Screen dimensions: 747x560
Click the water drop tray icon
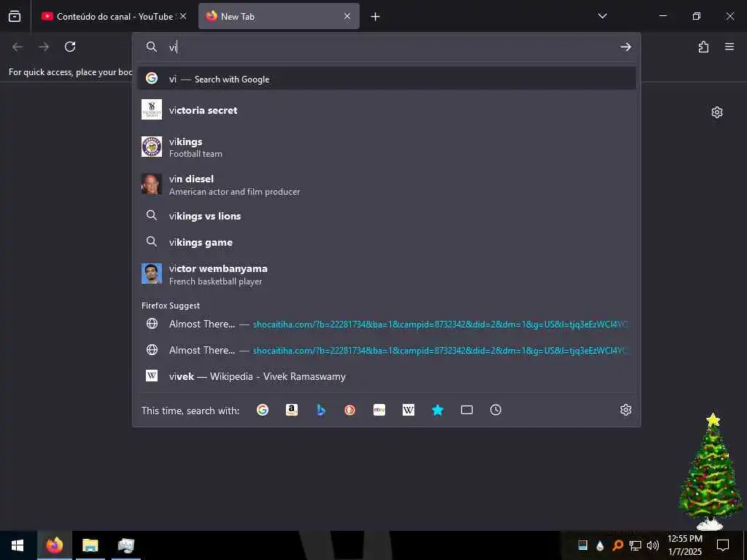coord(600,545)
